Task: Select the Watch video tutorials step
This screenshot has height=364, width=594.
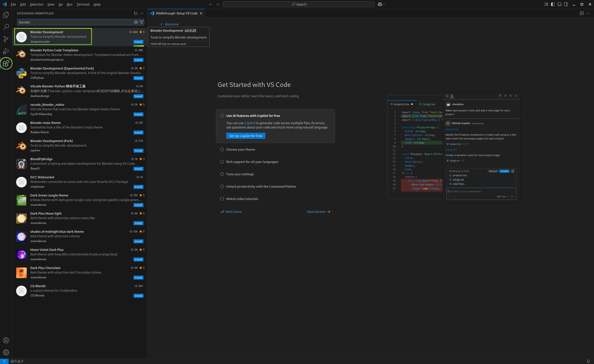Action: (x=239, y=199)
